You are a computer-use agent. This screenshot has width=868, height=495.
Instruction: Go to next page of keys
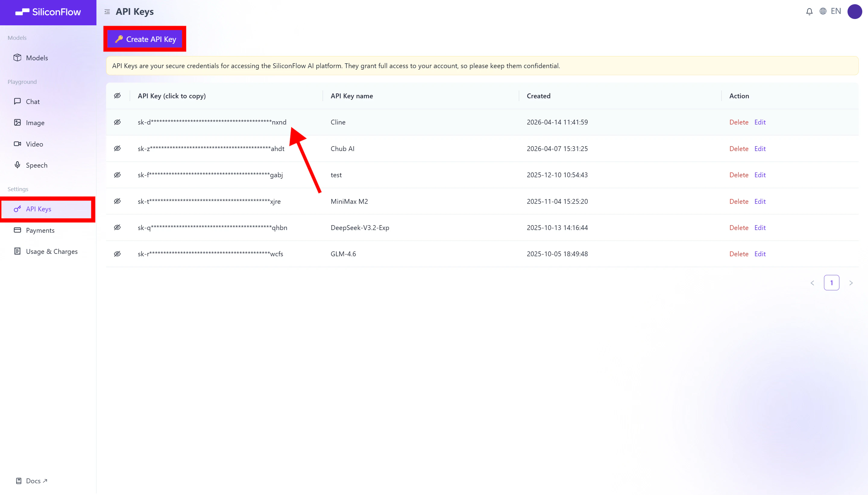(851, 283)
